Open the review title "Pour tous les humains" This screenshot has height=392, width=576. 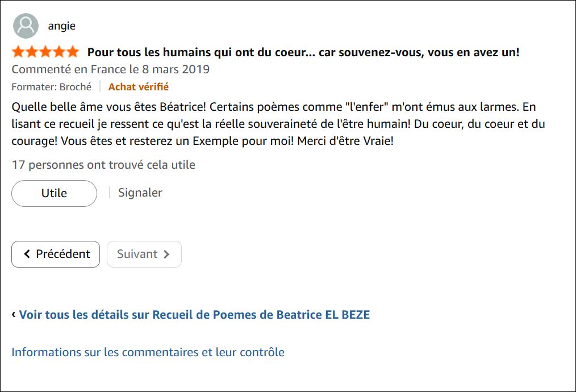click(x=303, y=52)
